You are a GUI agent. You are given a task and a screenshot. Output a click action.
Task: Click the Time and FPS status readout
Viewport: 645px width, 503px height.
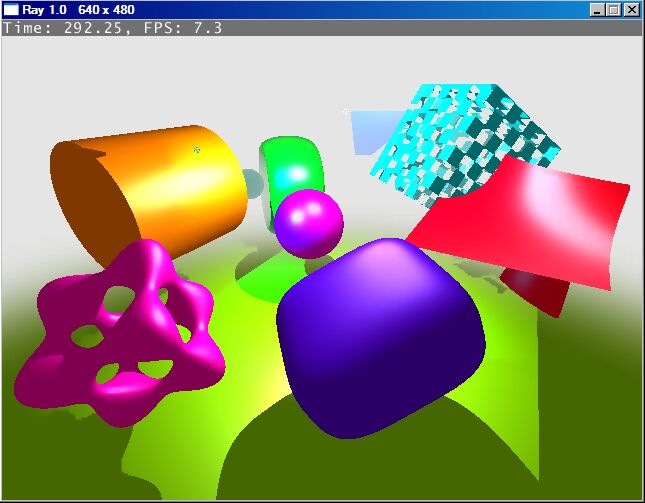(x=112, y=28)
